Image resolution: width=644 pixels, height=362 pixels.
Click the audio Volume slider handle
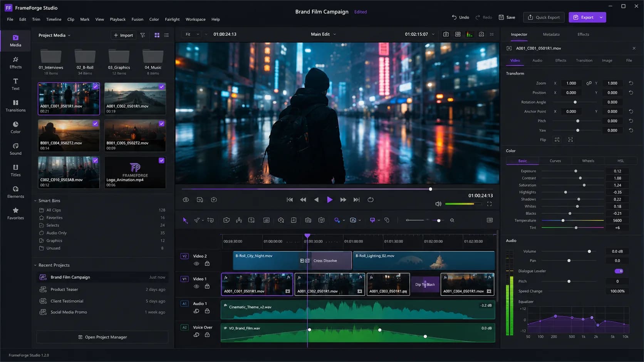pos(589,252)
